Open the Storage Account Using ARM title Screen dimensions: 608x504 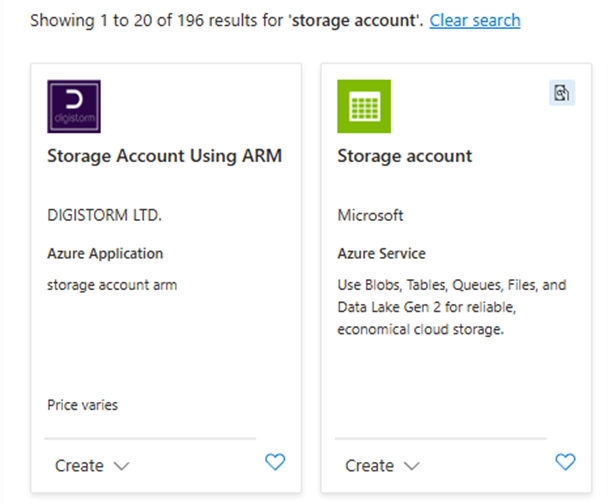click(x=165, y=156)
